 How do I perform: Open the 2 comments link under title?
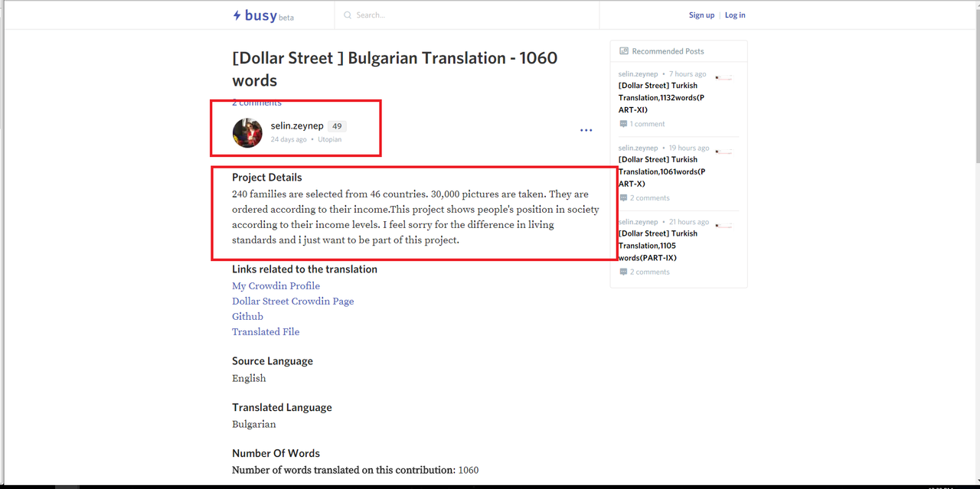(x=256, y=103)
